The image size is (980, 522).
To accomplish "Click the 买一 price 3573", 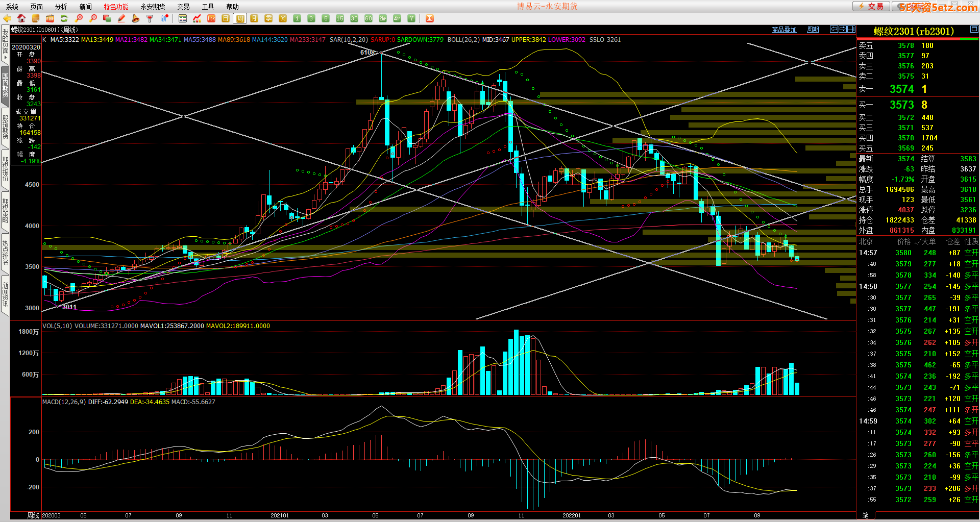I will tap(902, 105).
